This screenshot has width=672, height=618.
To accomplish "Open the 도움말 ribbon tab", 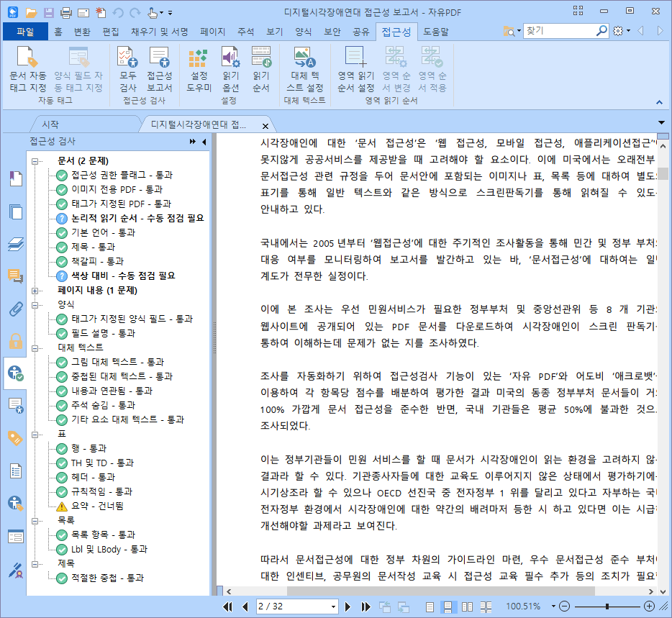I will (x=436, y=32).
